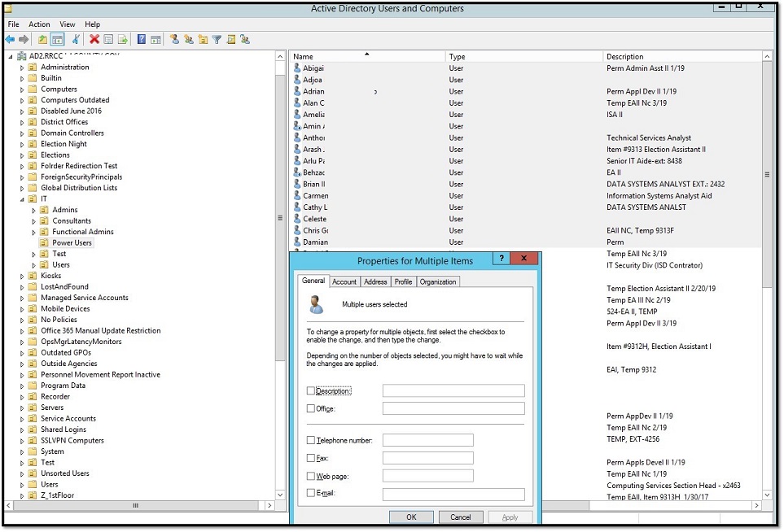Click the blue Help question-mark toolbar icon
This screenshot has width=784, height=532.
(x=142, y=40)
